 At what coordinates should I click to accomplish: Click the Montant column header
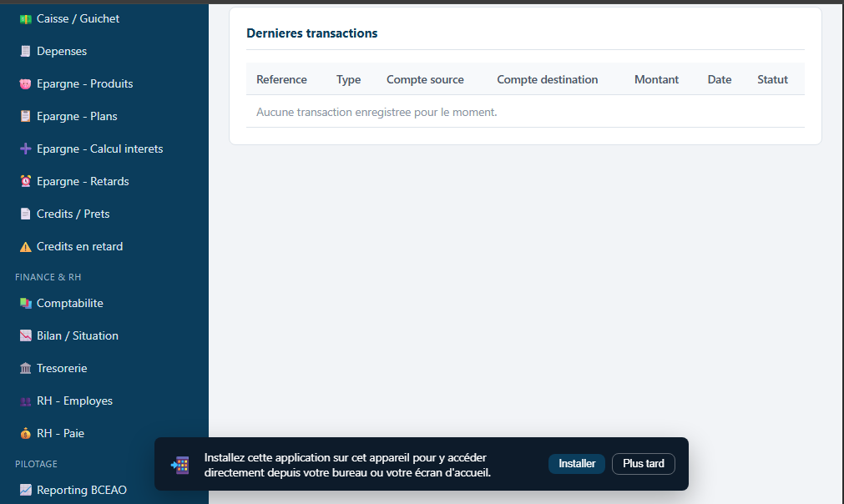pyautogui.click(x=657, y=79)
